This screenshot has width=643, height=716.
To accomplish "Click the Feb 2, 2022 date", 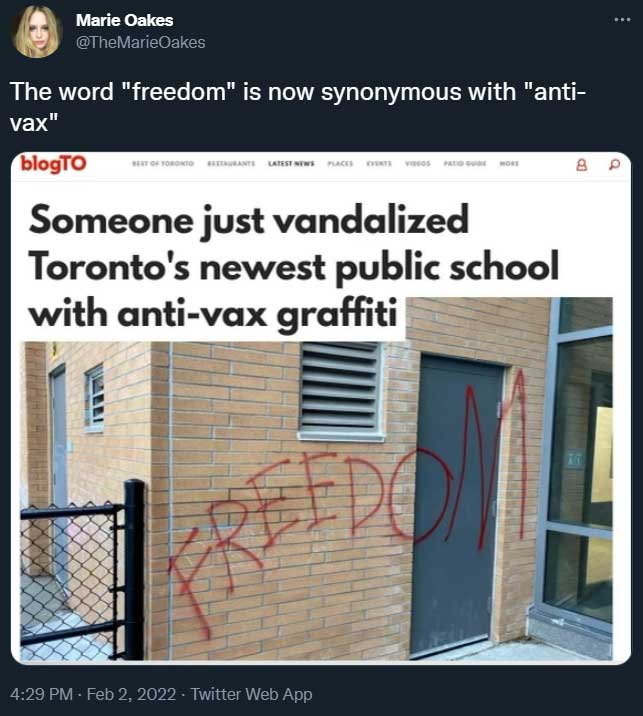I will click(x=131, y=694).
